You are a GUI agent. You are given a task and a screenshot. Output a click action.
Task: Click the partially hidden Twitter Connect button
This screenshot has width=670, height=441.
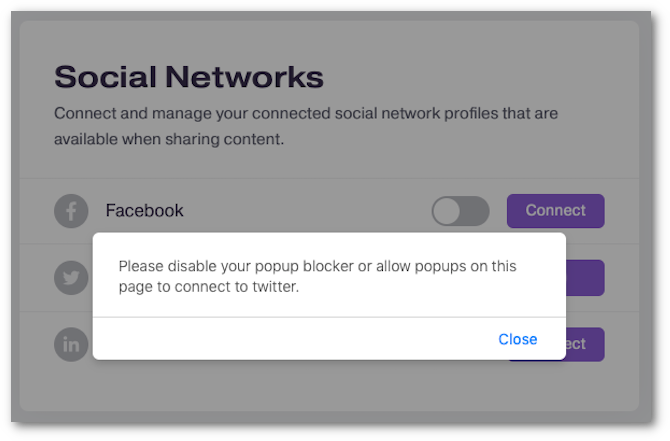click(x=585, y=278)
